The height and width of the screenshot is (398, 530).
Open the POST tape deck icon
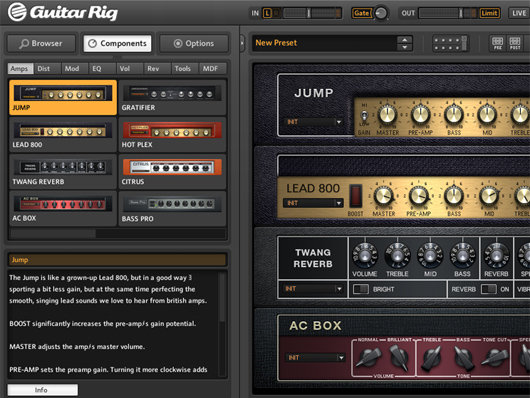515,44
